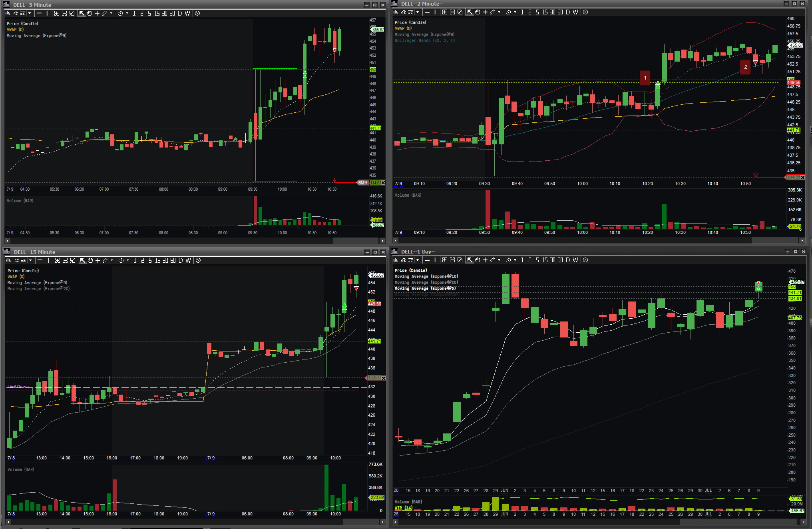Viewport: 812px width, 529px height.
Task: Select pencil drawing tool in DELL 1 Day chart
Action: coord(492,260)
